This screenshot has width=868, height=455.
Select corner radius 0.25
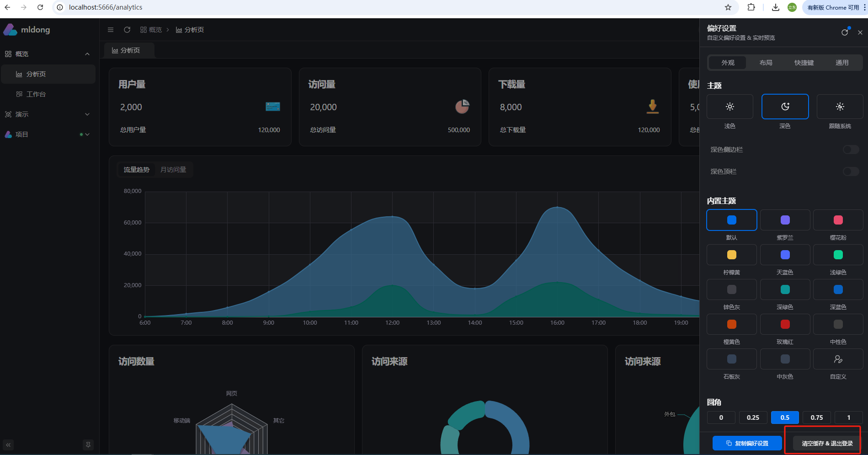tap(753, 418)
